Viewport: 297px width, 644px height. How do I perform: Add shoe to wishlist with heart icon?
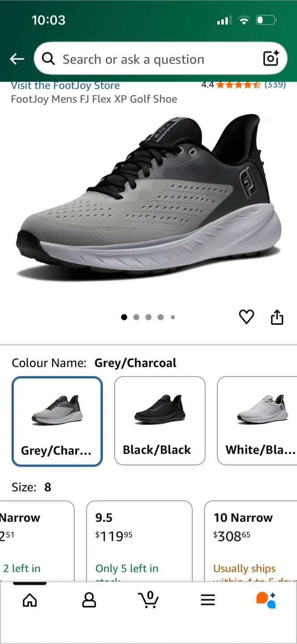tap(247, 317)
